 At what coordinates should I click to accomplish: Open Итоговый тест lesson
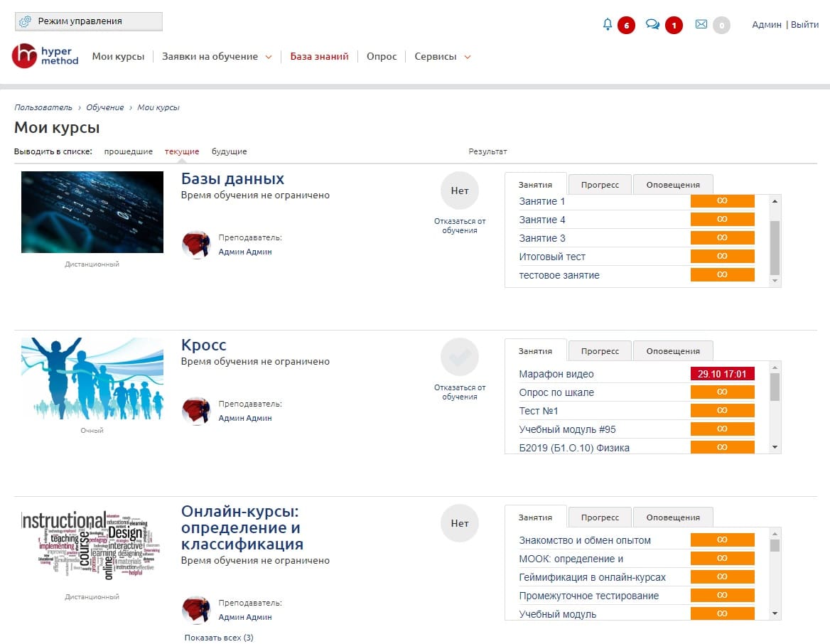point(552,257)
